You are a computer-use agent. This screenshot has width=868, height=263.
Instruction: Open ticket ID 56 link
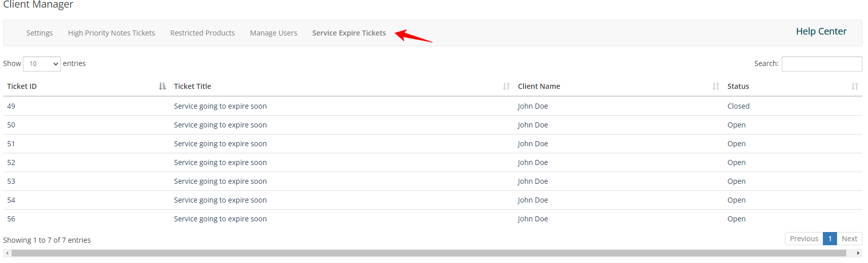(x=11, y=219)
